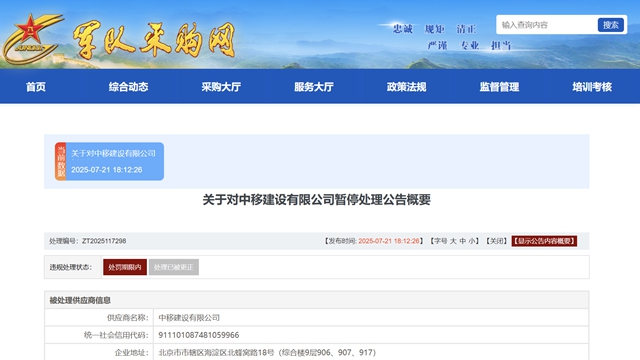Screen dimensions: 640x360
Task: Click the red publish time 2025-07-21 18:12:26
Action: (x=389, y=241)
